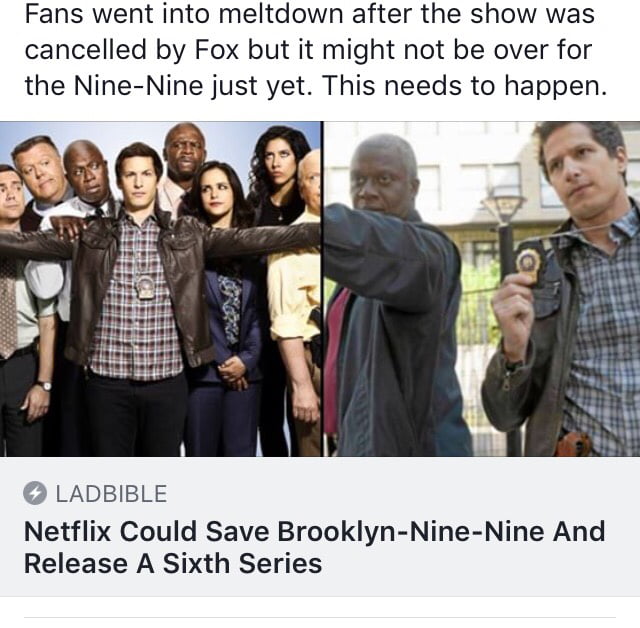Click the word meltdown in the caption
The height and width of the screenshot is (628, 640).
281,14
